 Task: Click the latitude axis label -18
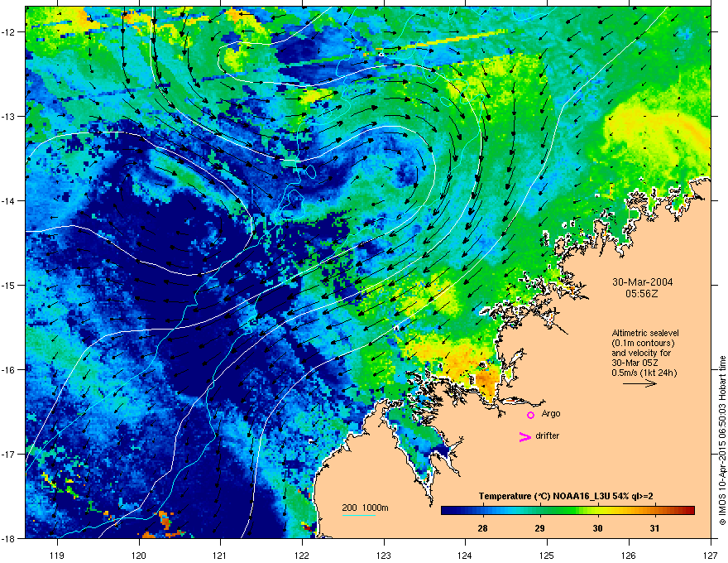click(9, 538)
